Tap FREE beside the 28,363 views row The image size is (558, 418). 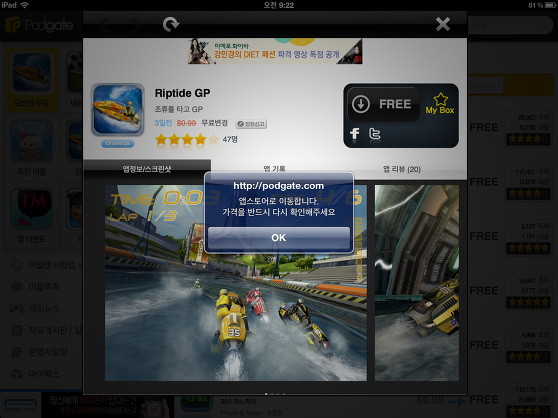tap(484, 127)
